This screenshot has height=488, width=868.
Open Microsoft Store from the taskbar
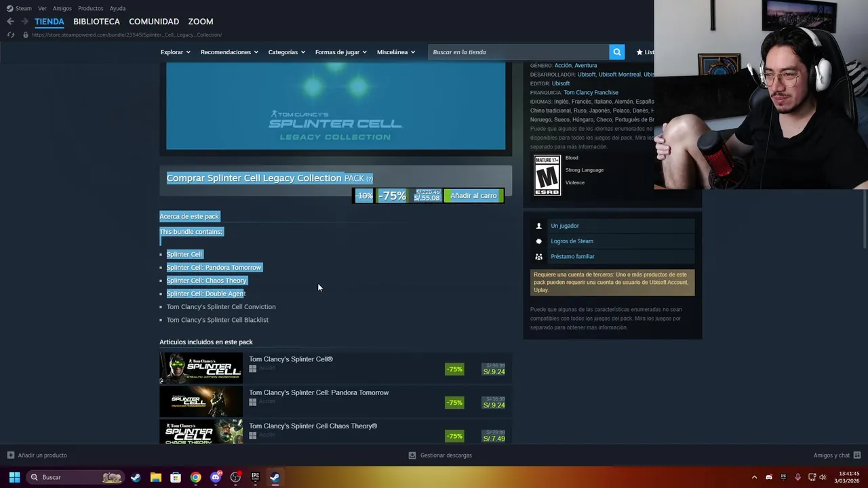[x=176, y=477]
